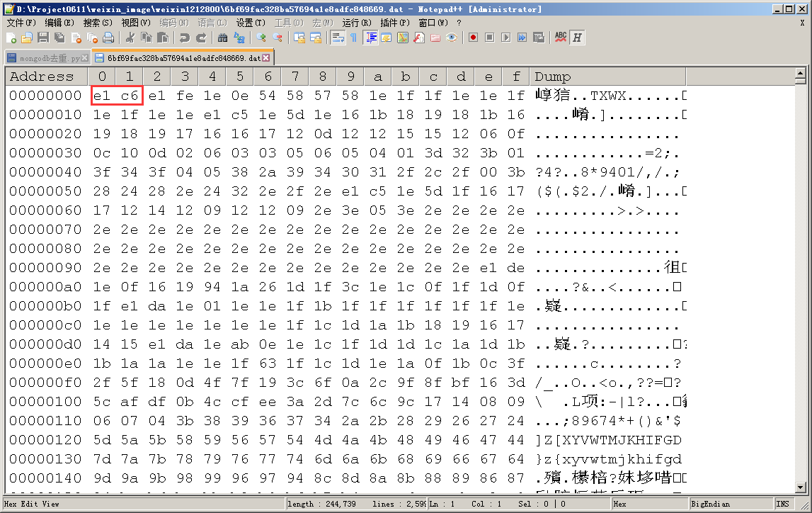Image resolution: width=812 pixels, height=513 pixels.
Task: Click 'Hex Edit View' status label
Action: (32, 504)
